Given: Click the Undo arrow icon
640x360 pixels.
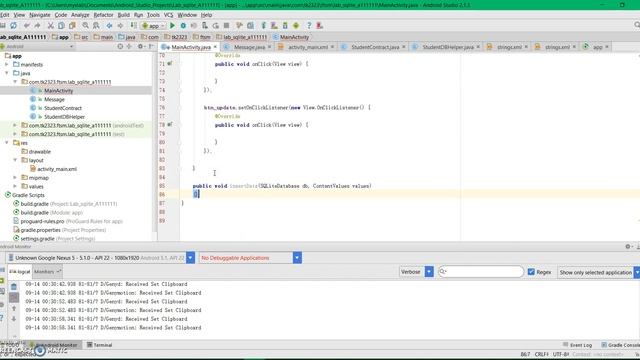Looking at the screenshot, I should [27, 26].
